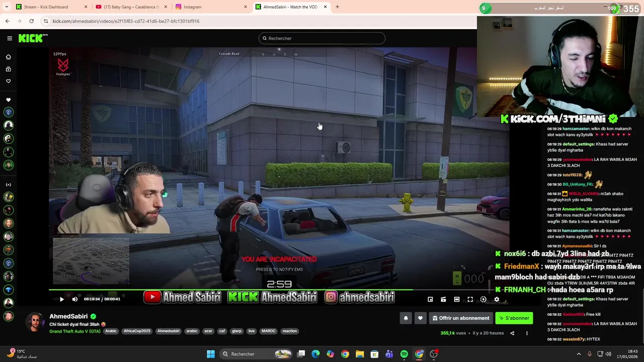Open the weather widget on the taskbar
644x362 pixels.
pyautogui.click(x=23, y=354)
